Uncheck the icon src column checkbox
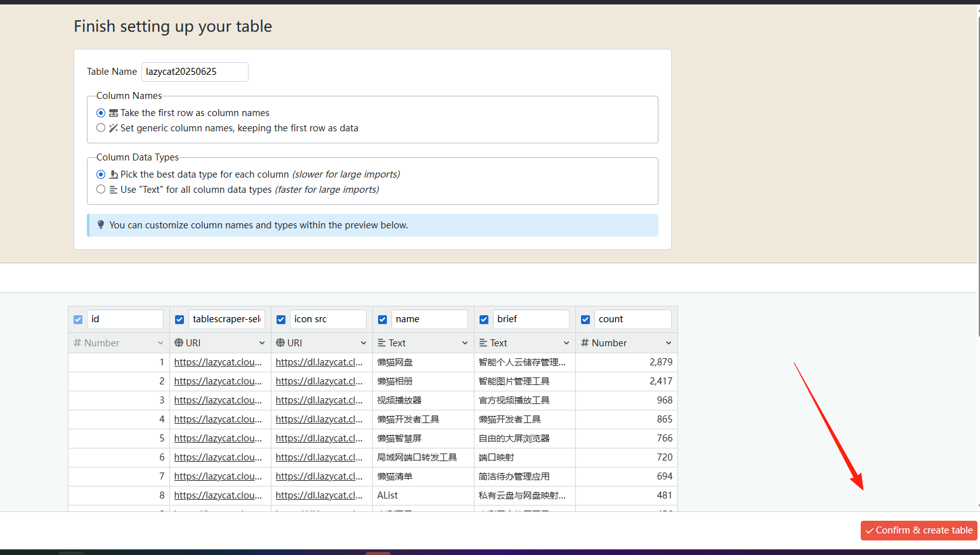Viewport: 980px width, 555px height. [281, 320]
